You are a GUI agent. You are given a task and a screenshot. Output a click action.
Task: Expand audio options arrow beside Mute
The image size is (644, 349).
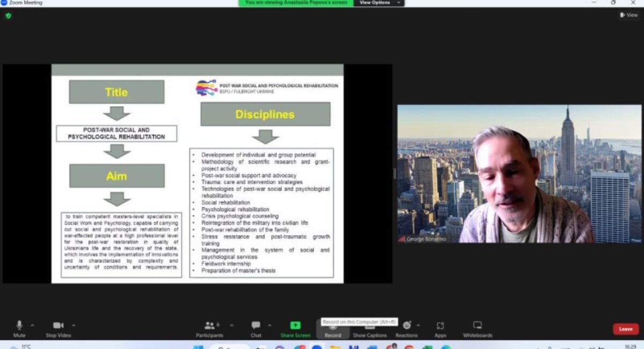pyautogui.click(x=32, y=325)
